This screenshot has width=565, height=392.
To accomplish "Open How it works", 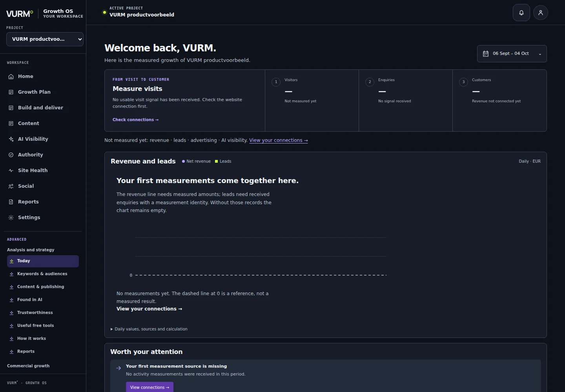I will pos(43,339).
